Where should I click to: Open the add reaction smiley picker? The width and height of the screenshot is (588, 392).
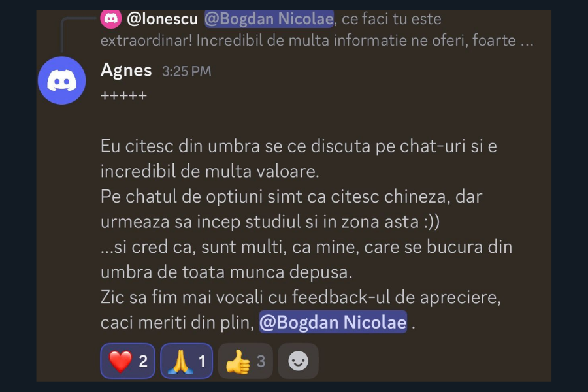(298, 361)
